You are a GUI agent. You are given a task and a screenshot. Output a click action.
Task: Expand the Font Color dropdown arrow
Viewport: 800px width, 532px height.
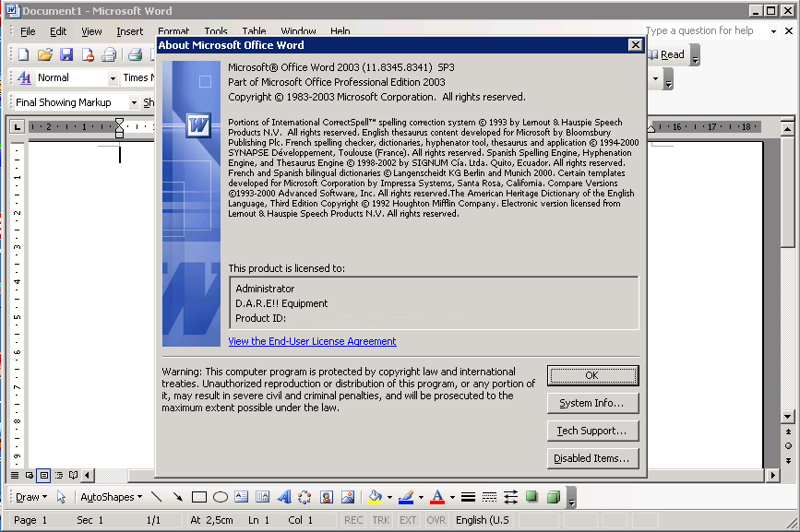tap(452, 497)
